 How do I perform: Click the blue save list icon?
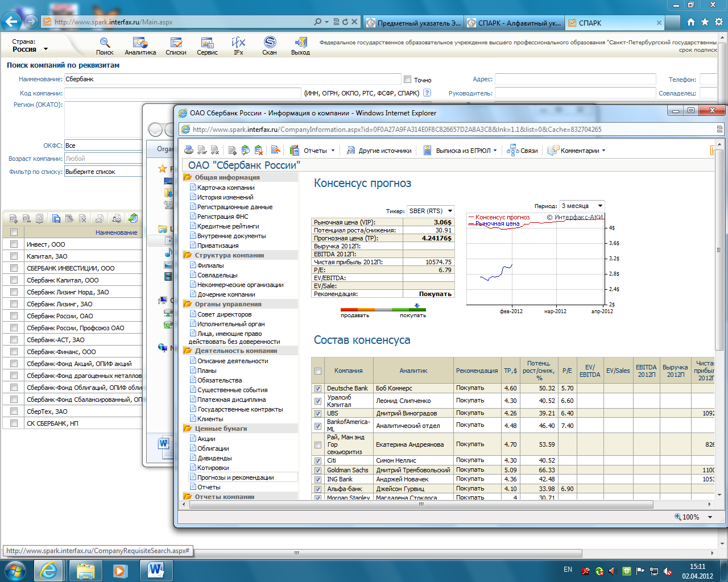(56, 218)
